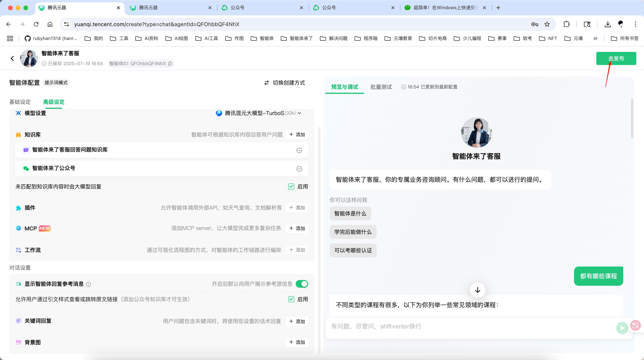Click the 去发布 publish button
Screen dimensions: 644x360
tap(616, 58)
